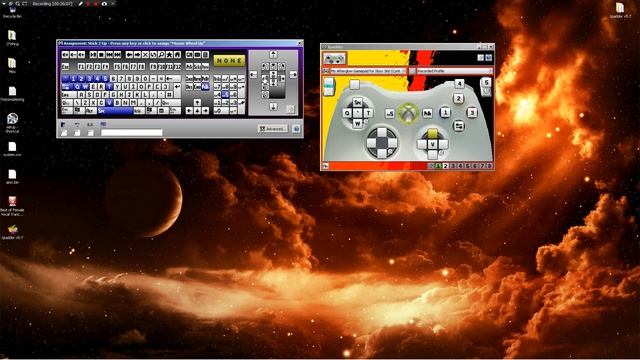Switch to set 8 tab
Screen dimensions: 640x360
[x=489, y=166]
